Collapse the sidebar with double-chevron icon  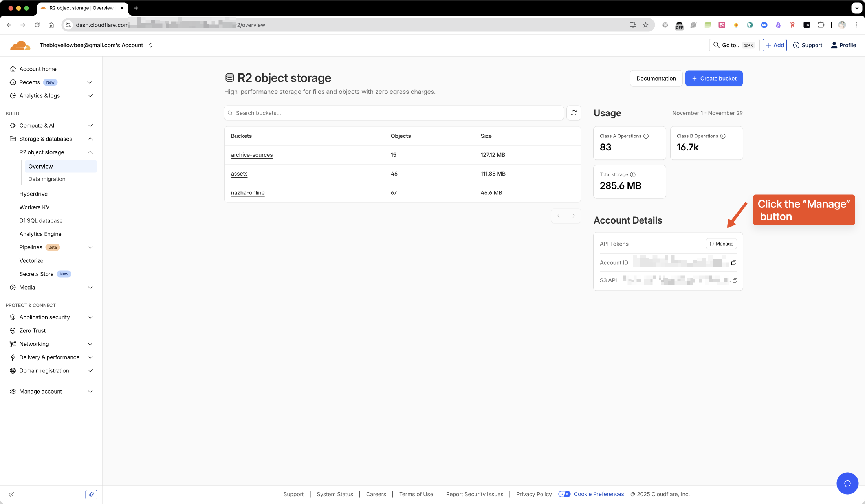11,494
